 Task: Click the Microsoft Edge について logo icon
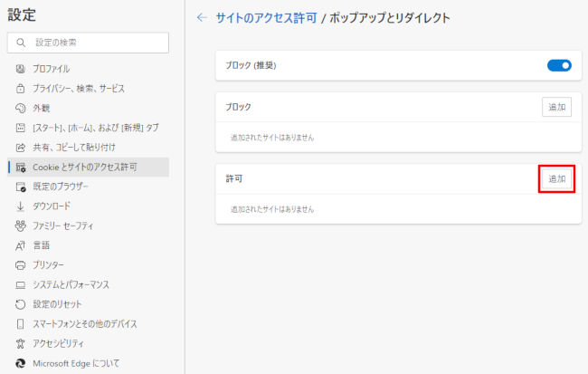coord(20,363)
